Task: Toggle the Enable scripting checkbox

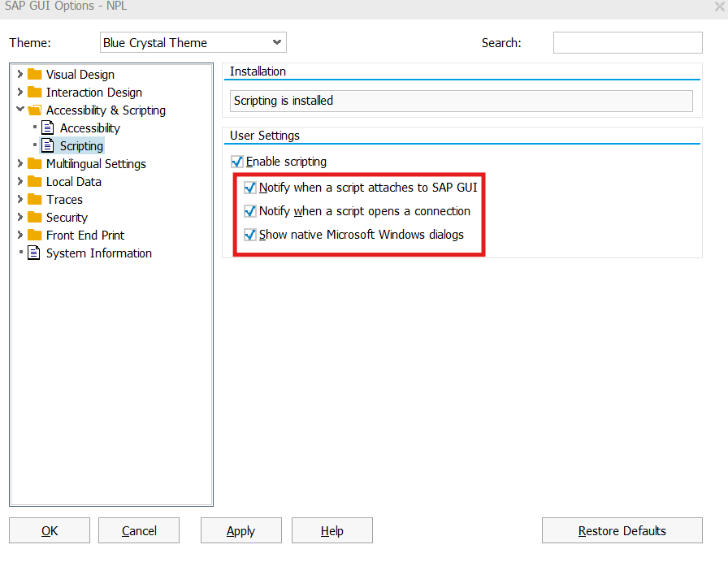Action: coord(236,162)
